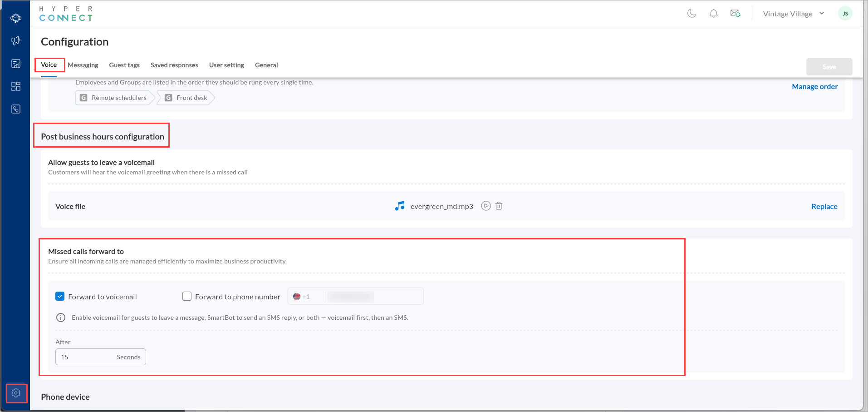Click the Missed calls forward to heading
The height and width of the screenshot is (412, 868).
(x=86, y=251)
